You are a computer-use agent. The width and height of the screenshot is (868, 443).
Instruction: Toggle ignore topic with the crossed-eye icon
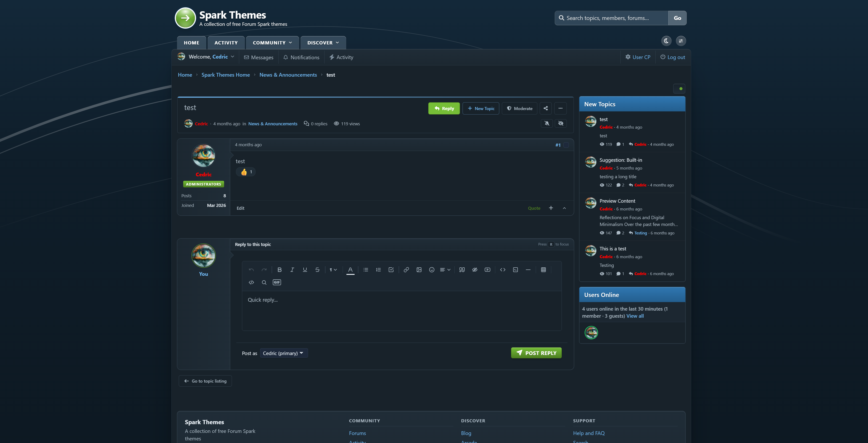click(x=561, y=123)
